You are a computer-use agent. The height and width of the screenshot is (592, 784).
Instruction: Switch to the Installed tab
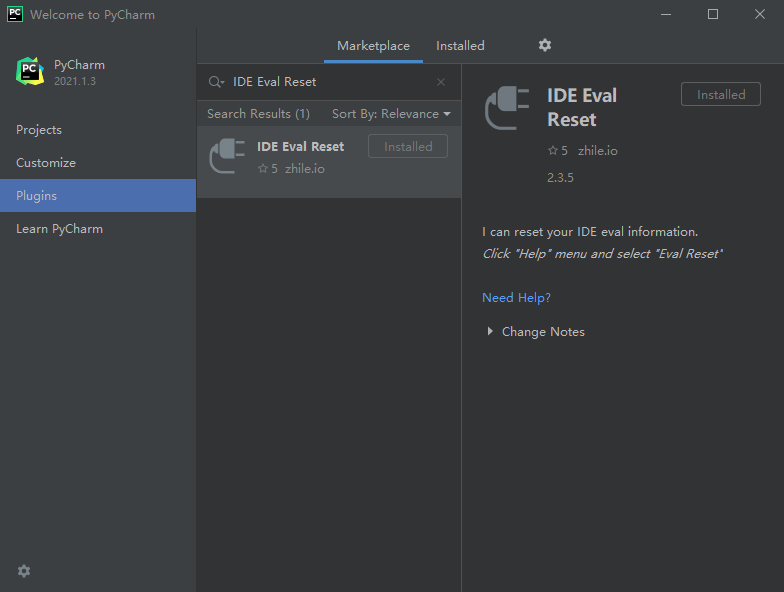coord(460,46)
